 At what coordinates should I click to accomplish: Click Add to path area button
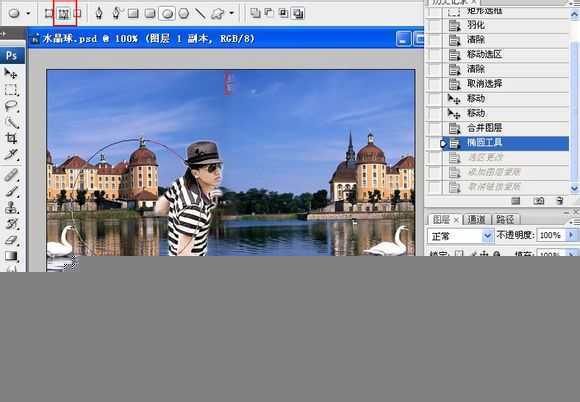pos(255,13)
